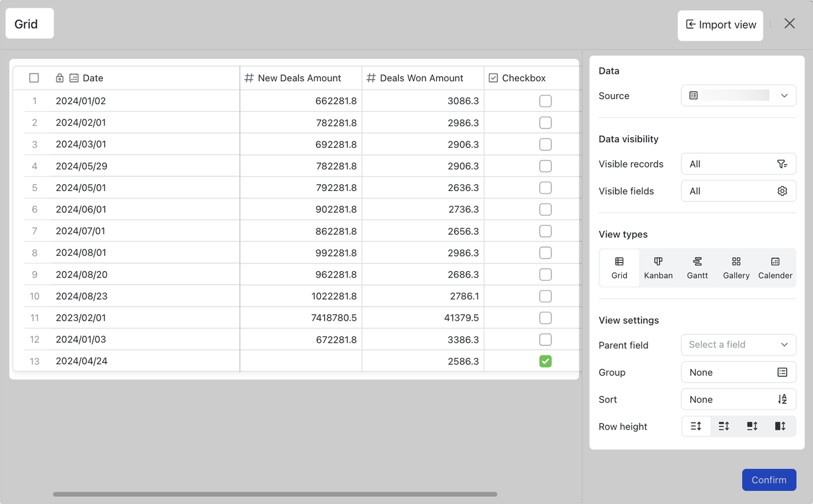This screenshot has width=813, height=504.
Task: Click the 41379.5 deals won cell
Action: click(x=423, y=318)
